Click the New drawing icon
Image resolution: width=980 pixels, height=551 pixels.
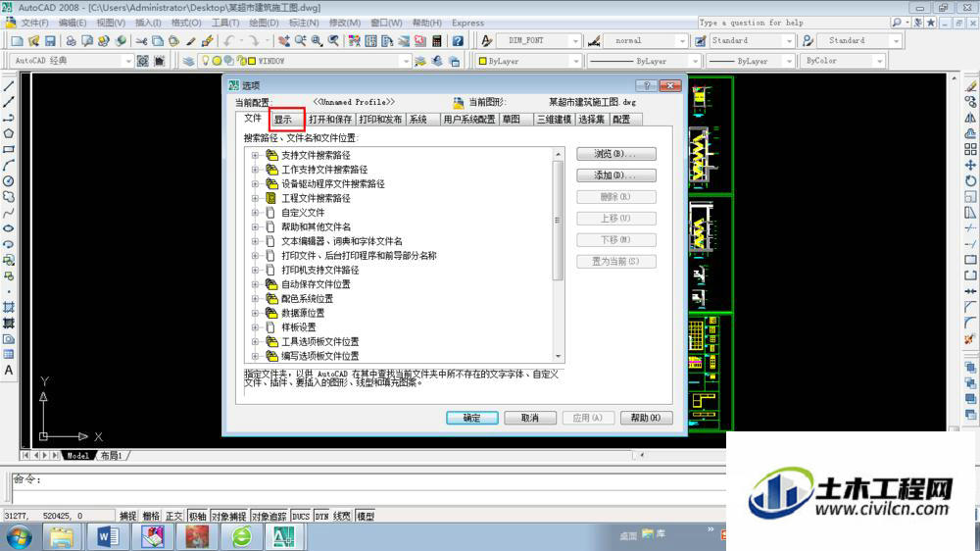[17, 41]
